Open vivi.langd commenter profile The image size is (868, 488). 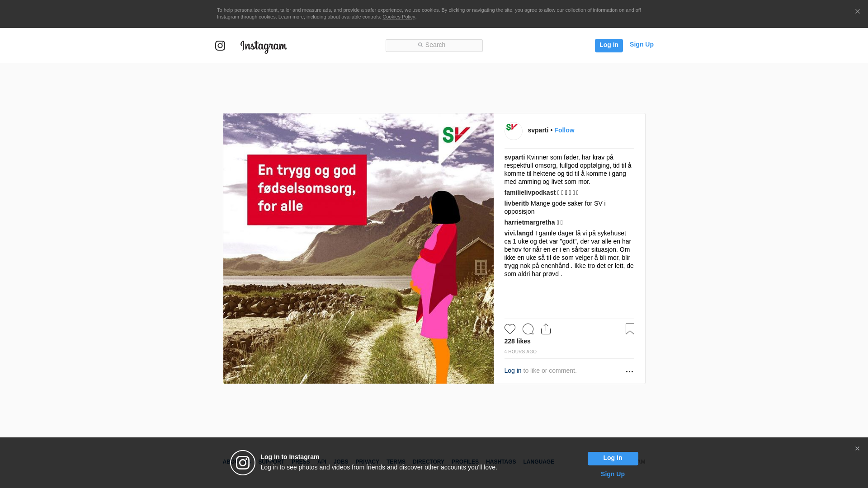click(519, 233)
